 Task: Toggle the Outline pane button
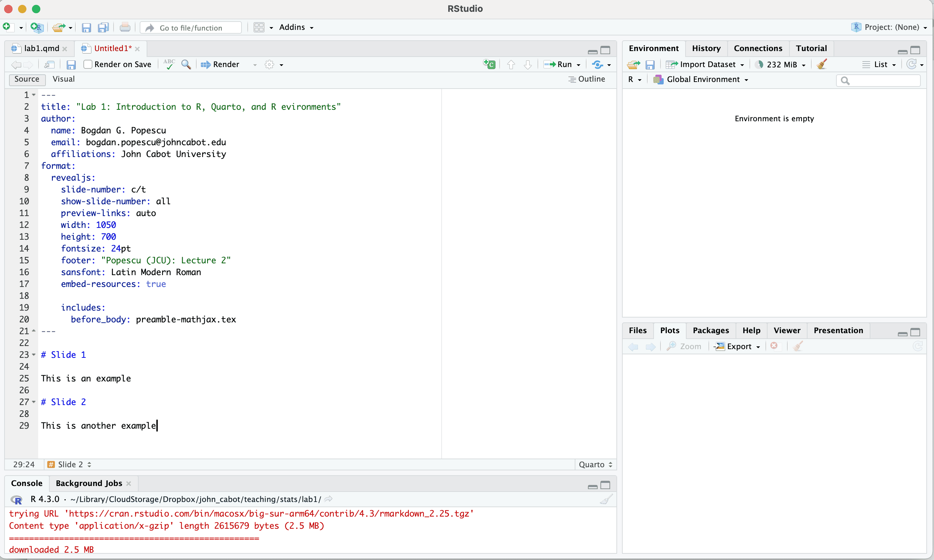(587, 79)
